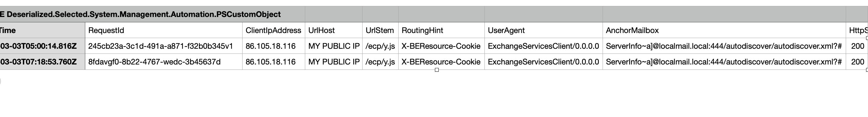This screenshot has width=868, height=117.
Task: Click first row's /ecp/y.js cell
Action: point(380,46)
